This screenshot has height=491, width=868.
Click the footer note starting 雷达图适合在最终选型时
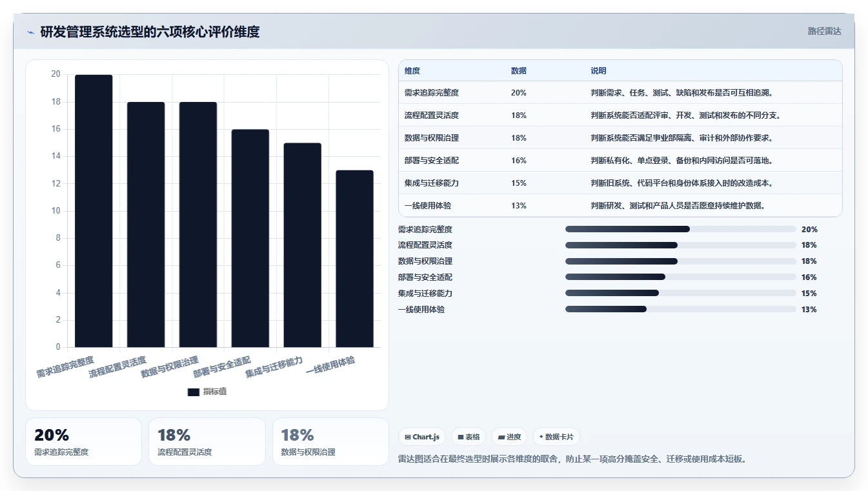pyautogui.click(x=573, y=459)
